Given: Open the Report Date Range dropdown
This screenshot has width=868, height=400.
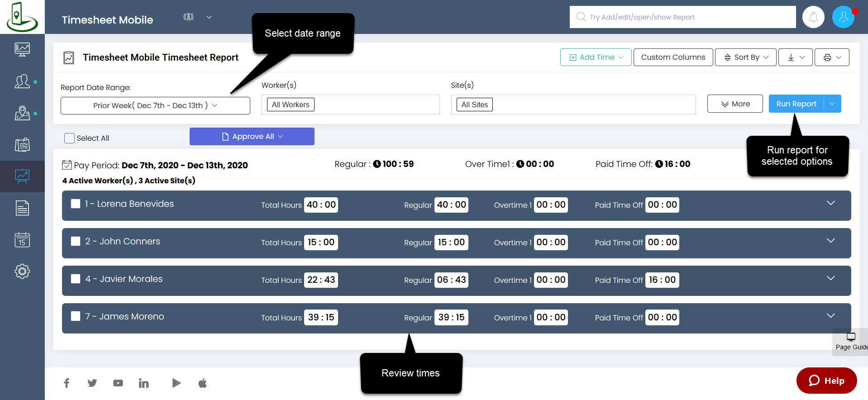Looking at the screenshot, I should (155, 105).
